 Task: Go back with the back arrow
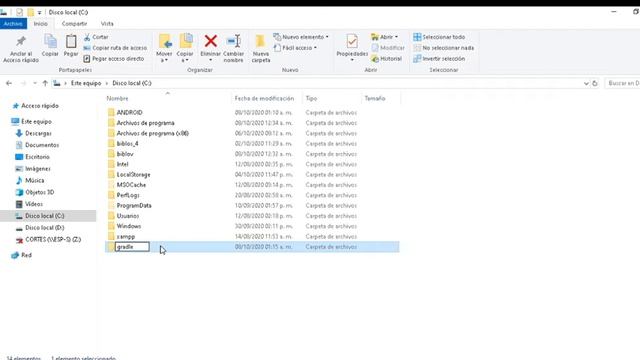point(9,83)
